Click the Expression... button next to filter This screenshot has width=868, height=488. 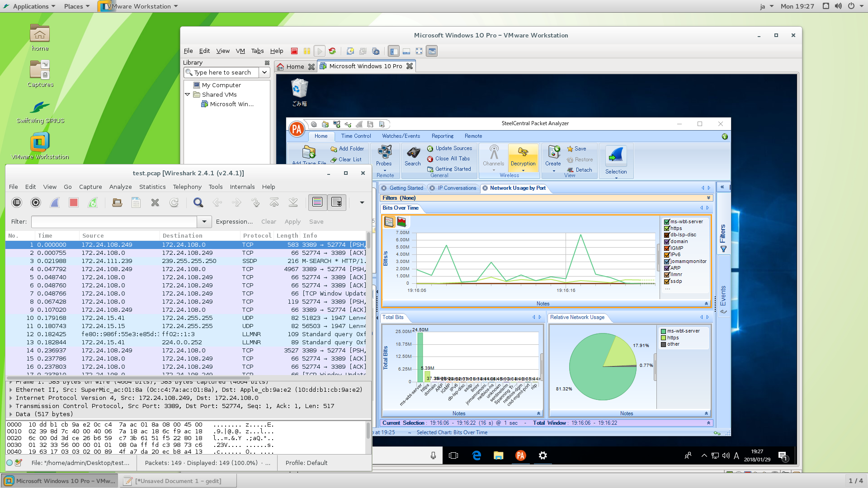(234, 221)
